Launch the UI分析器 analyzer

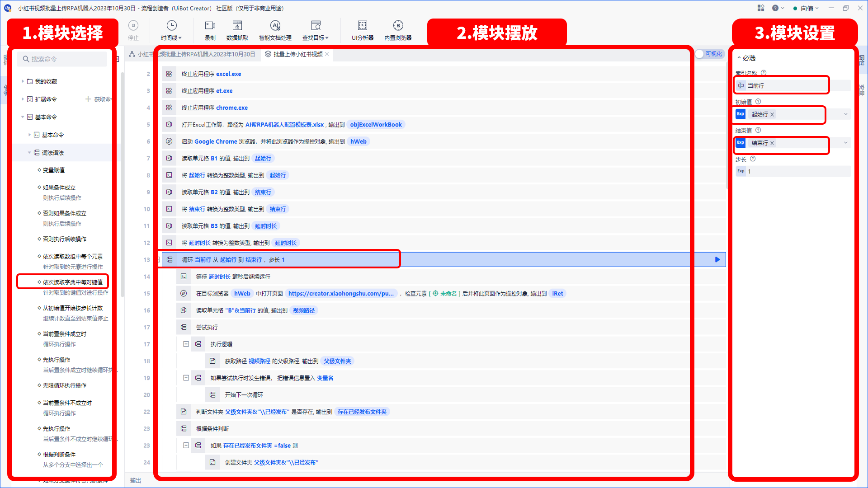click(363, 30)
